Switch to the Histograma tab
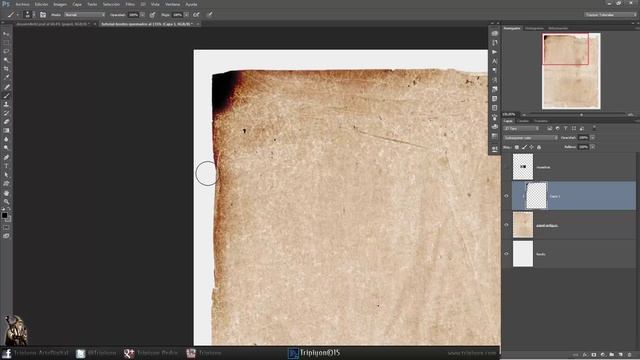The width and height of the screenshot is (640, 360). [534, 28]
